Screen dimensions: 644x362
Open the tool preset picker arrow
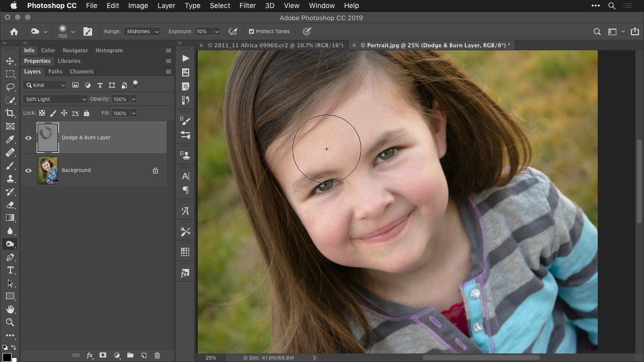pos(45,31)
